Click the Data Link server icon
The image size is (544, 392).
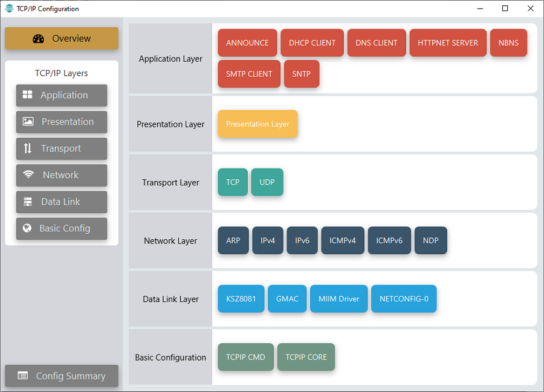tap(28, 202)
